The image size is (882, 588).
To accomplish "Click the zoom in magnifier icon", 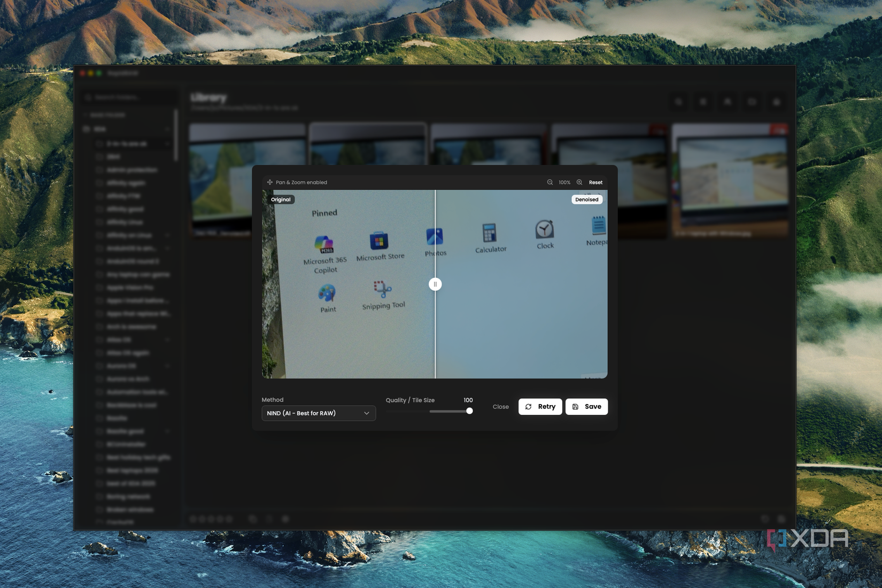I will [x=579, y=182].
